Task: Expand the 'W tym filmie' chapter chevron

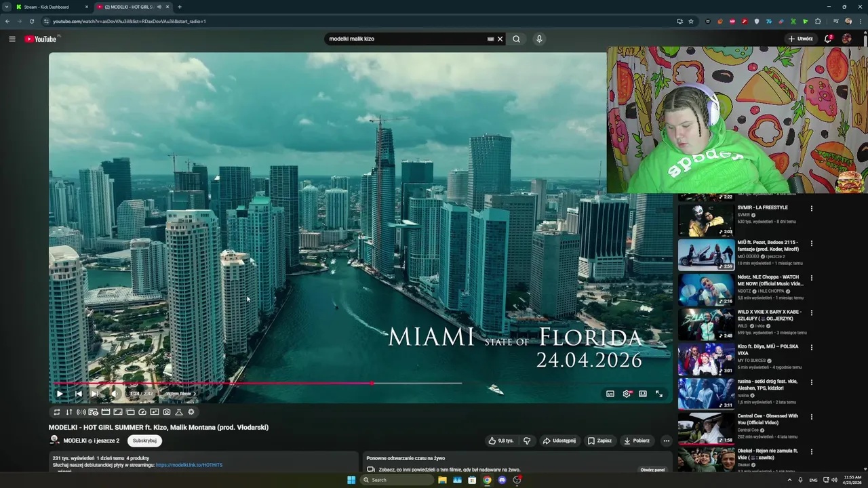Action: (x=195, y=394)
